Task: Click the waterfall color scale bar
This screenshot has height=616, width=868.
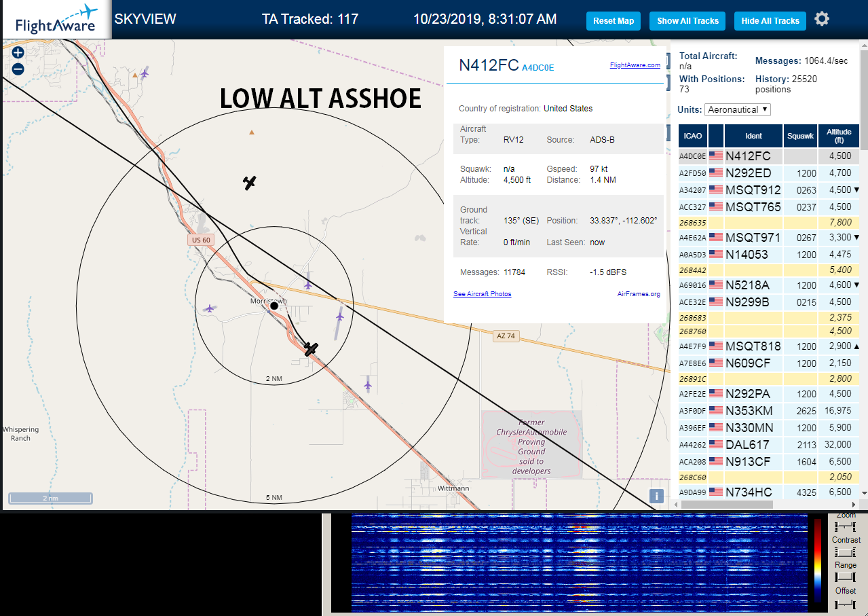Action: 817,561
